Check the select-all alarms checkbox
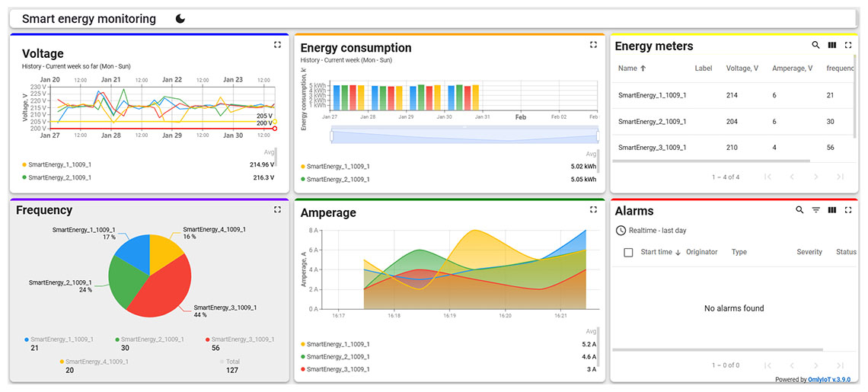Screen dimensions: 868x392 [x=628, y=253]
